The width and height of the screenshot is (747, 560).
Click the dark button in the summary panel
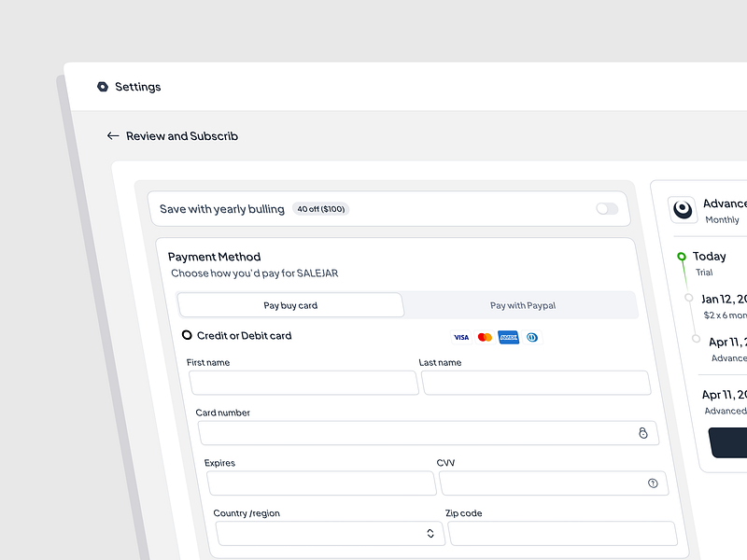(728, 442)
